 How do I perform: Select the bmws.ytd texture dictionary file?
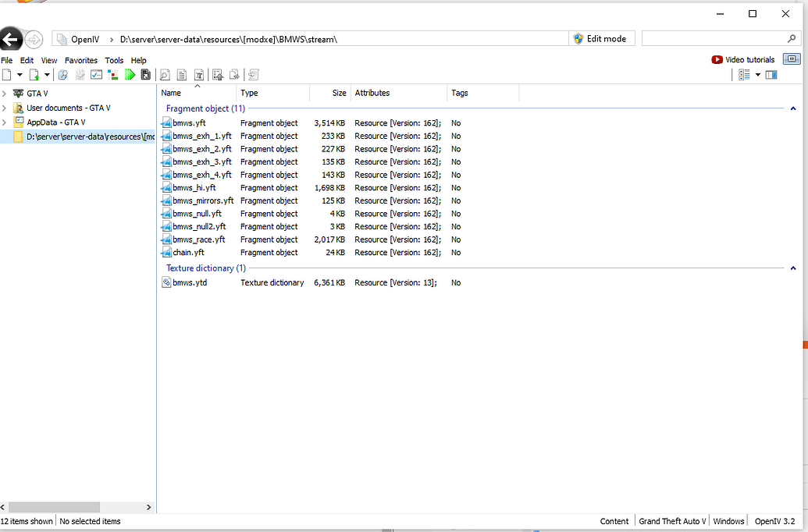(x=190, y=282)
